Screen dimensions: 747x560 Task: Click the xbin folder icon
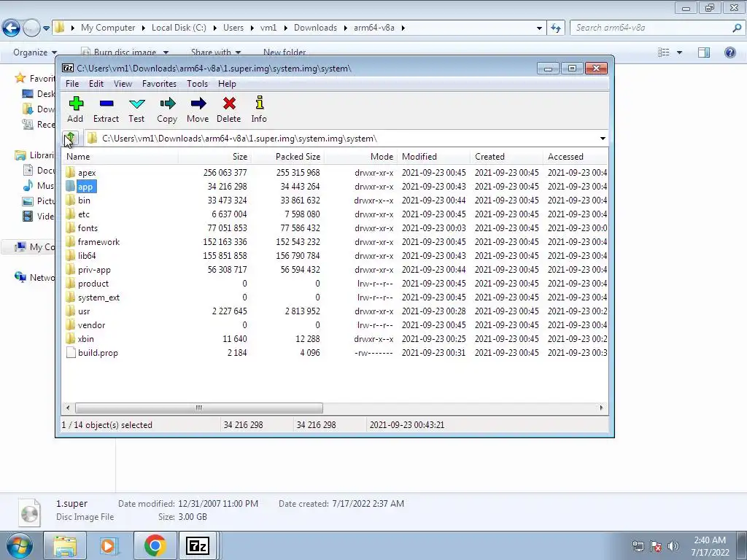tap(71, 339)
